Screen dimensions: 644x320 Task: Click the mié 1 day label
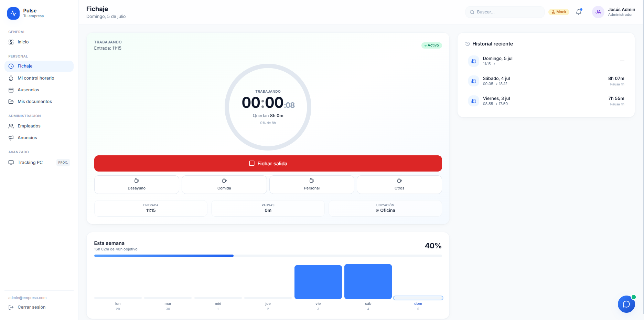point(218,306)
